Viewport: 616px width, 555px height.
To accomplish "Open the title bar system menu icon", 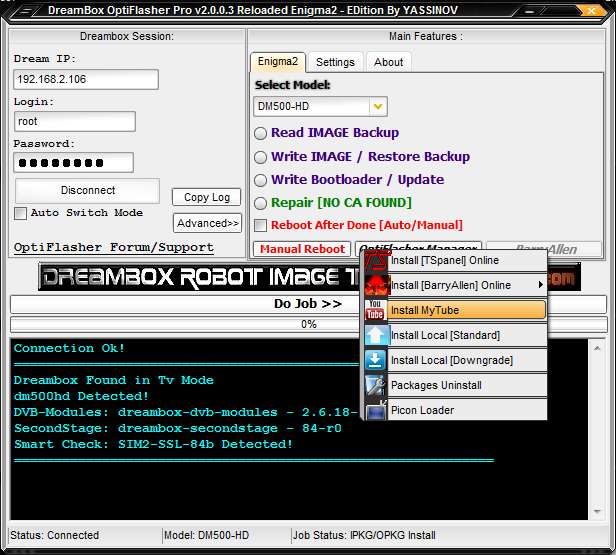I will [x=26, y=11].
